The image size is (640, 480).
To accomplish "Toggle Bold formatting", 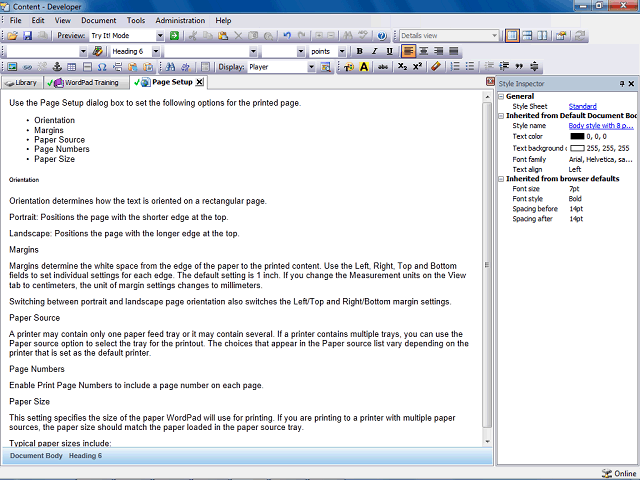I will pos(359,51).
